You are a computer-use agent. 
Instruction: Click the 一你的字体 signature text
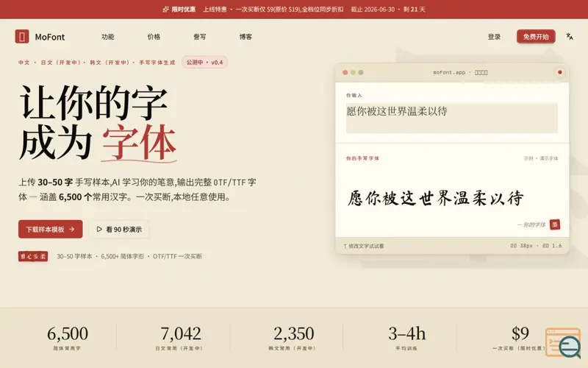(x=531, y=224)
